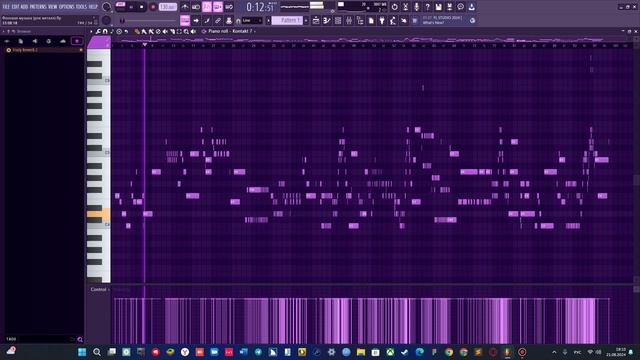The image size is (640, 360).
Task: Stop playback with the stop button
Action: [142, 7]
